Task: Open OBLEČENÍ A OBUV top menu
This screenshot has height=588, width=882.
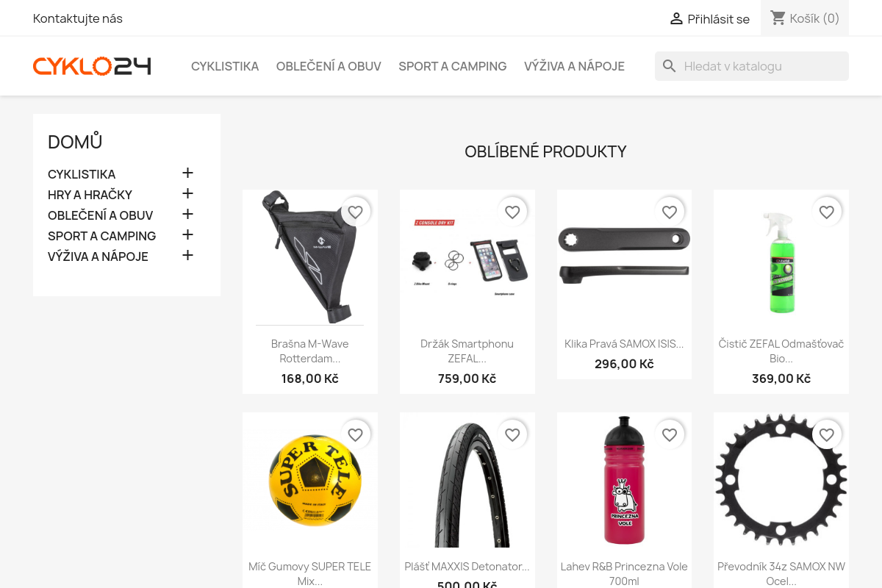Action: coord(329,66)
